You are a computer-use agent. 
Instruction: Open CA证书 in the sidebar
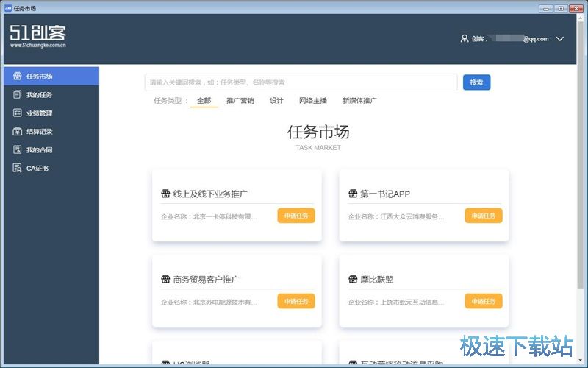(51, 169)
